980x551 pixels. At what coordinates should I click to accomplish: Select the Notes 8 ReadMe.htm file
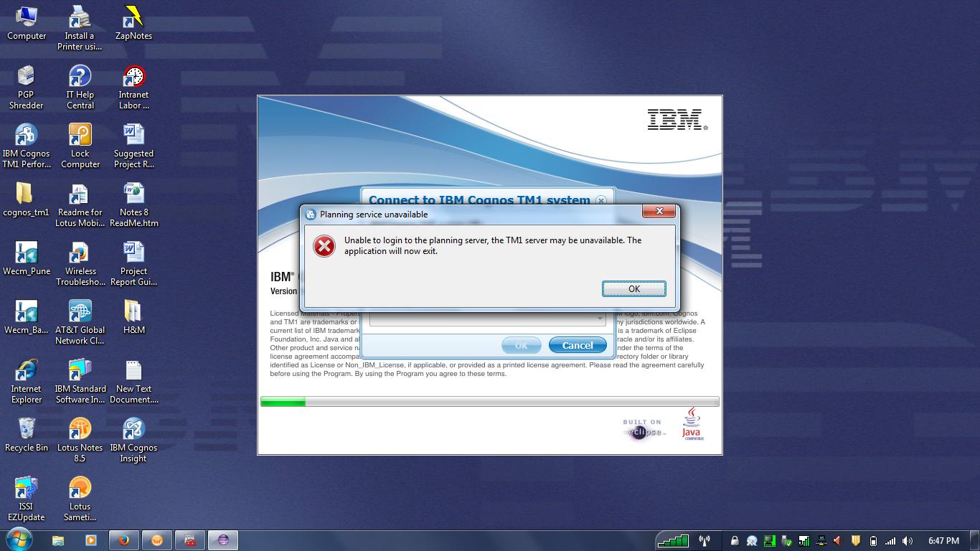pos(133,204)
